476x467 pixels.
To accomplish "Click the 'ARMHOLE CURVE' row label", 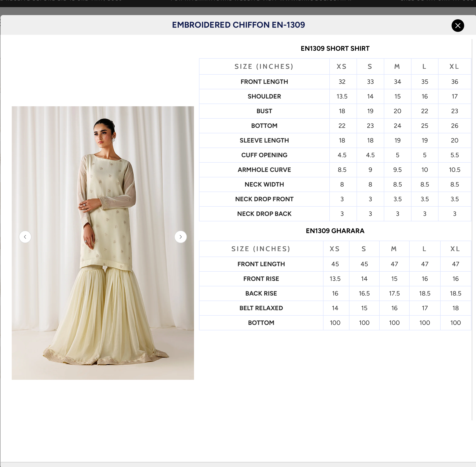I will (264, 170).
